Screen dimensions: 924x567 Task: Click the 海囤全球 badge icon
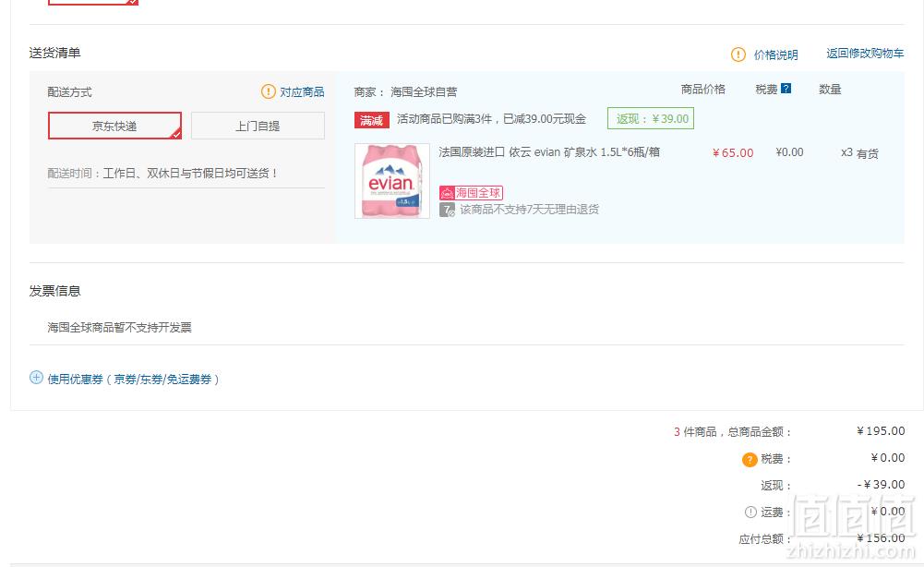471,193
